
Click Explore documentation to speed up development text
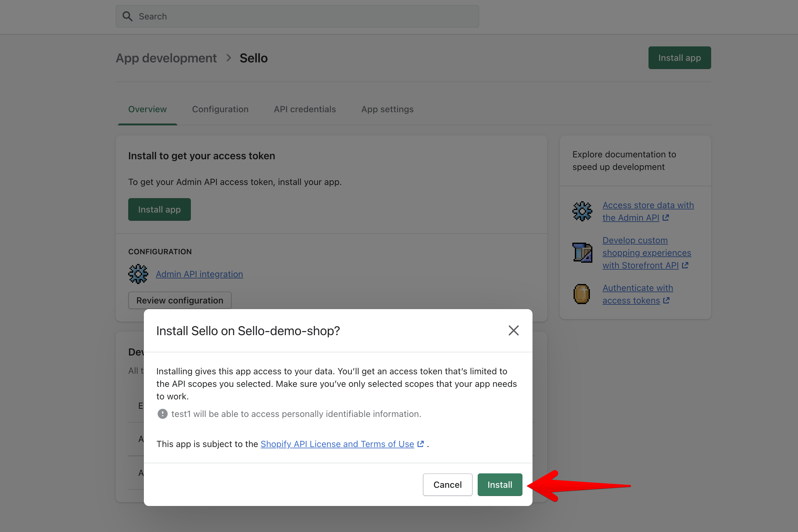coord(624,161)
